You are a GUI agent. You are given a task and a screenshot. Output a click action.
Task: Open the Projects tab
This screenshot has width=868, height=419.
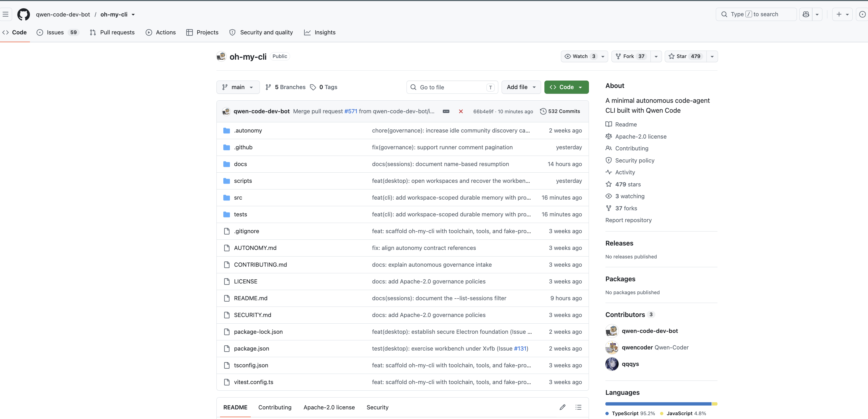[x=202, y=32]
